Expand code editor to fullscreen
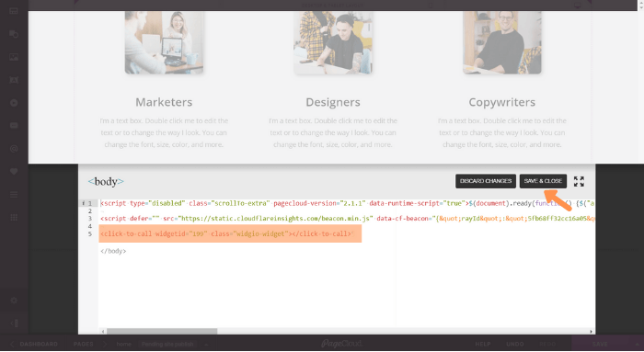 (x=579, y=181)
